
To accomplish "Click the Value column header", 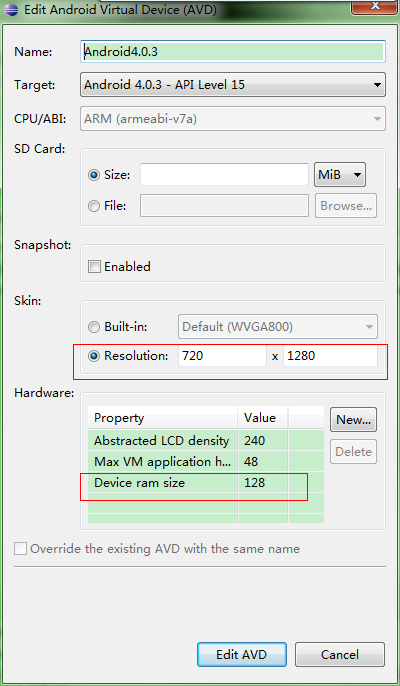I will (x=263, y=417).
